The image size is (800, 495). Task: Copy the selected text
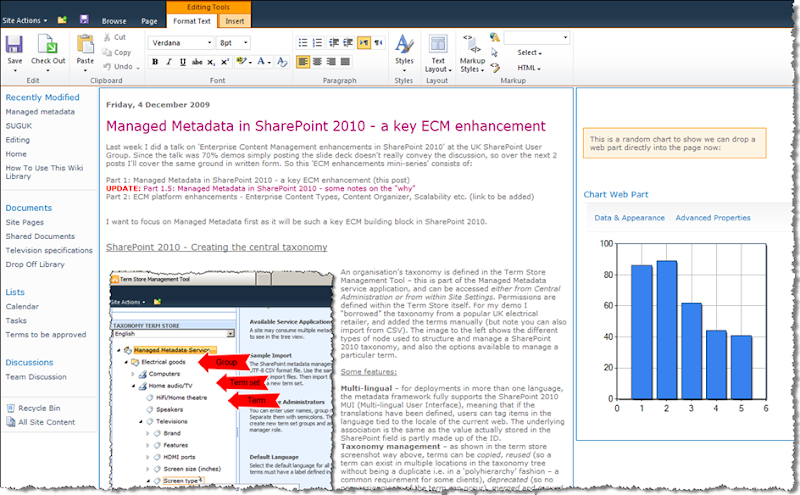pyautogui.click(x=116, y=52)
